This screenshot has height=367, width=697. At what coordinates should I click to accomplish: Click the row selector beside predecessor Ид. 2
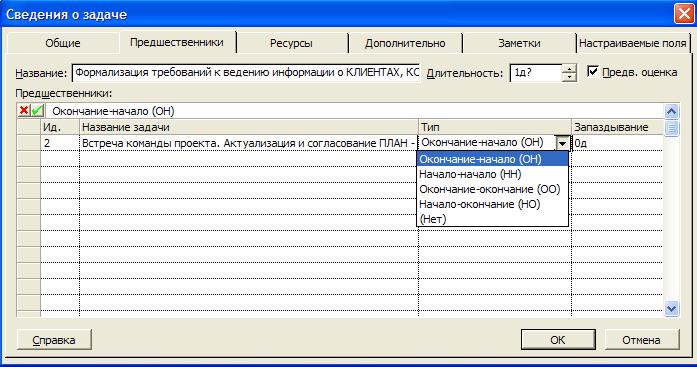29,143
